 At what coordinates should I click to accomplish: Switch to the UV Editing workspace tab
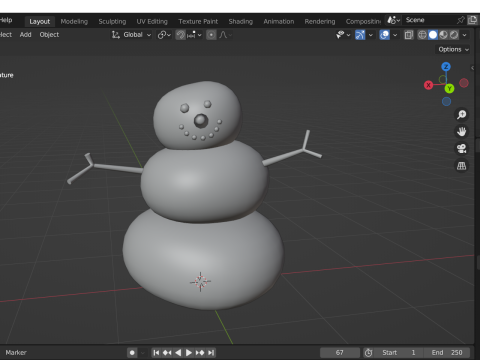tap(152, 22)
